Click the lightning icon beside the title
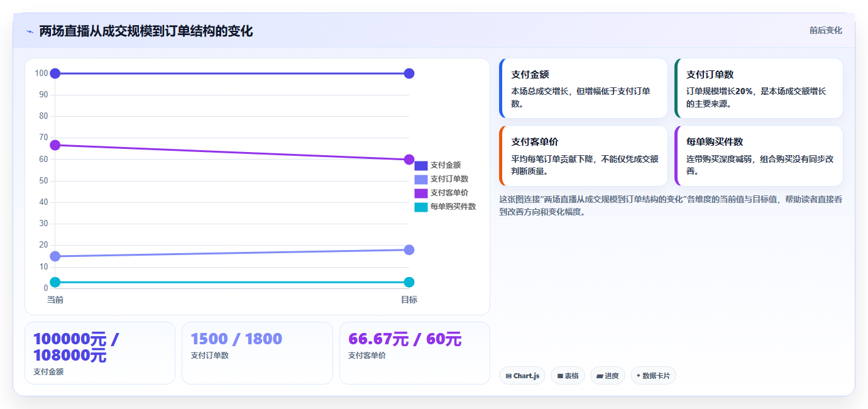The height and width of the screenshot is (409, 868). tap(30, 31)
